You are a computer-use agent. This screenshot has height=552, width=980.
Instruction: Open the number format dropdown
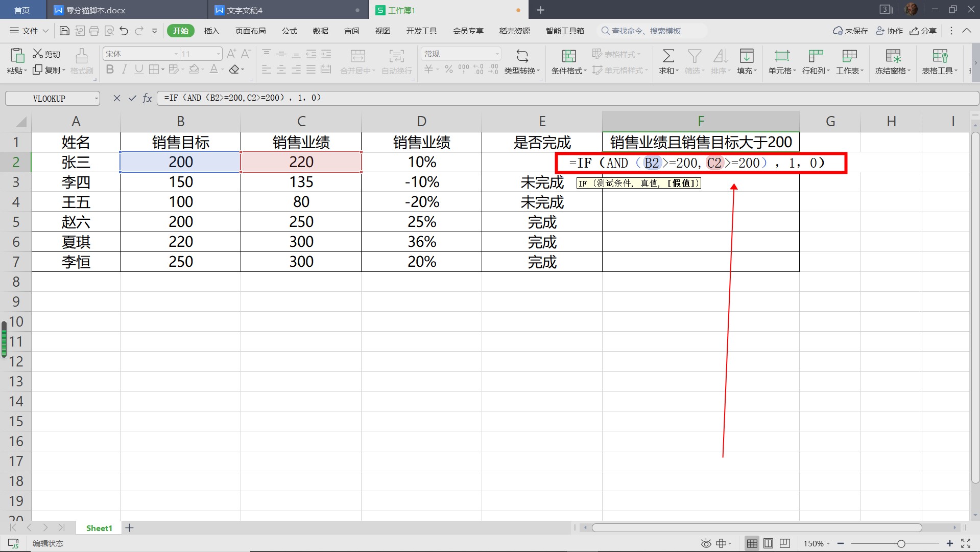pyautogui.click(x=497, y=54)
